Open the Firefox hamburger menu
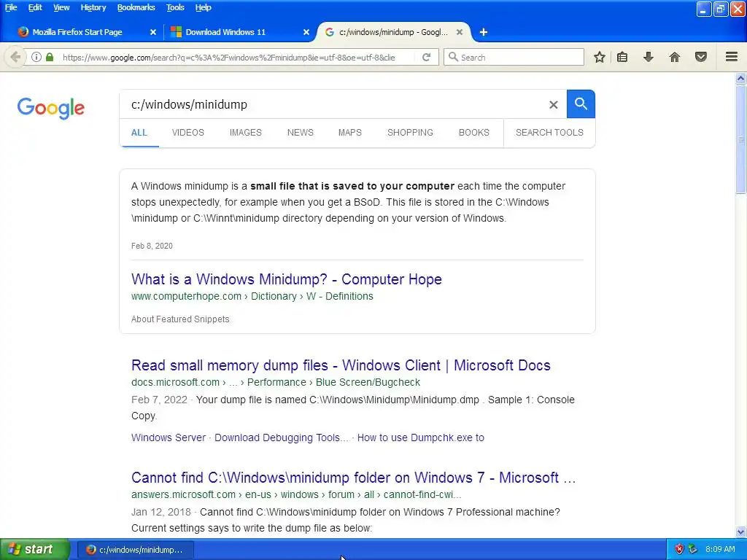Screen dimensions: 747x560 (732, 57)
